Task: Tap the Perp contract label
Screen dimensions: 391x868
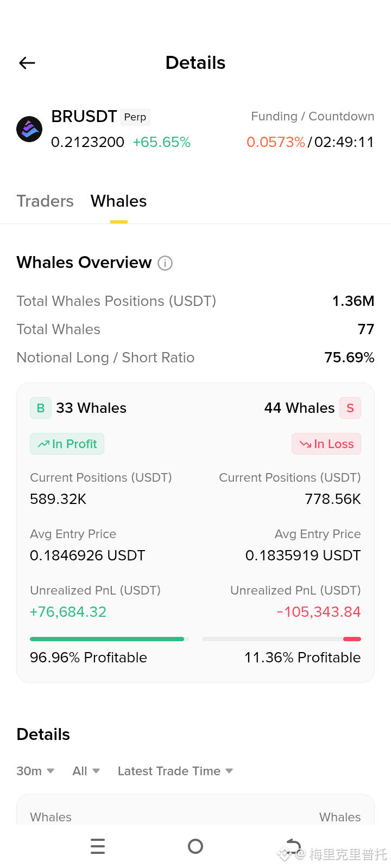Action: [x=135, y=117]
